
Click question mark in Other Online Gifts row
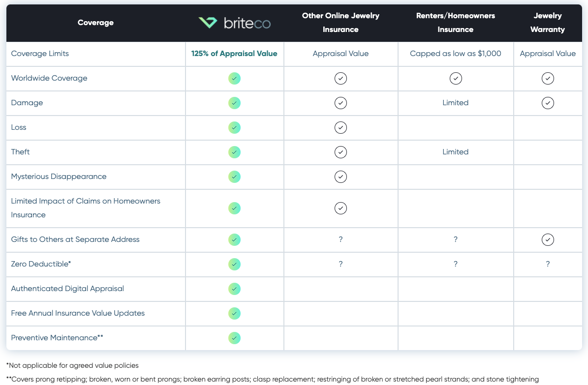tap(340, 239)
